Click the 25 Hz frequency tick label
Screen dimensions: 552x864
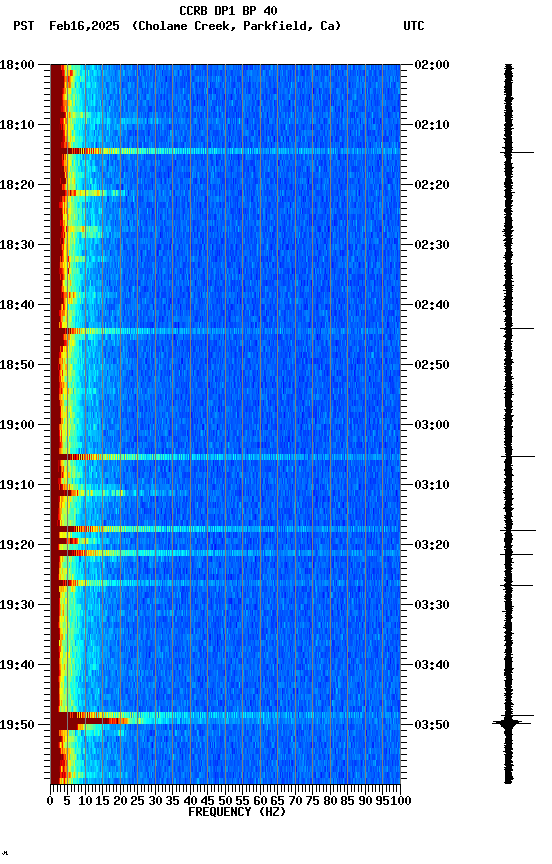[137, 801]
